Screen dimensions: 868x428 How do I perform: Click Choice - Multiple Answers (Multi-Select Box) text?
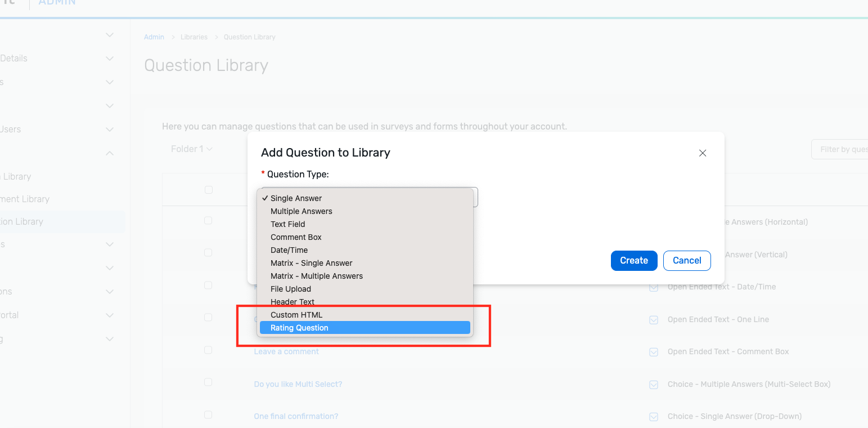(x=749, y=384)
